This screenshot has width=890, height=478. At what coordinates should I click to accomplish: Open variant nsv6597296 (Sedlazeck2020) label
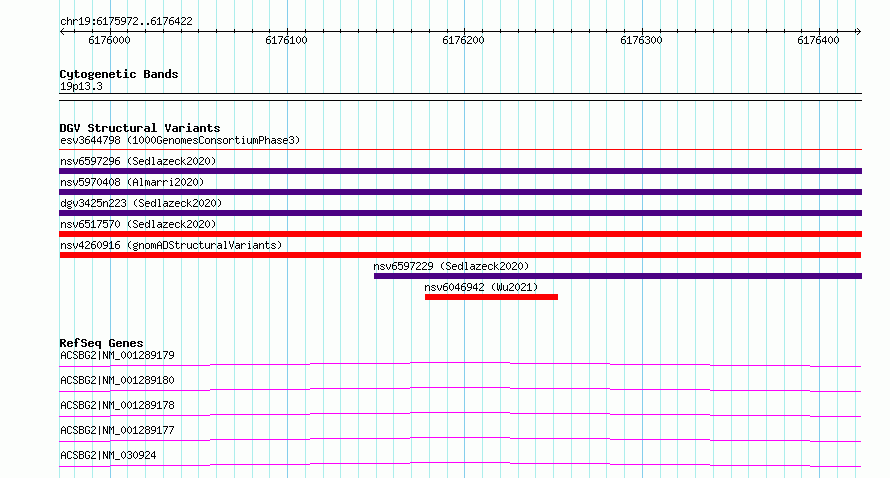click(x=138, y=161)
